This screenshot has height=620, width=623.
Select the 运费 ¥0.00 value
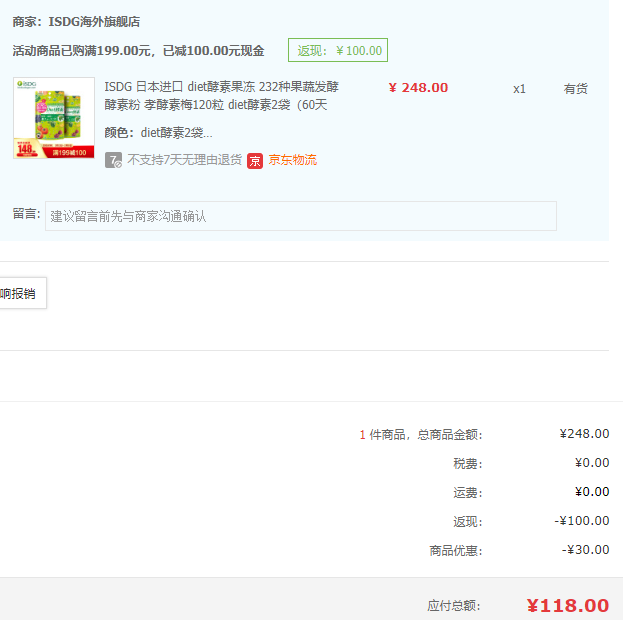[x=592, y=492]
